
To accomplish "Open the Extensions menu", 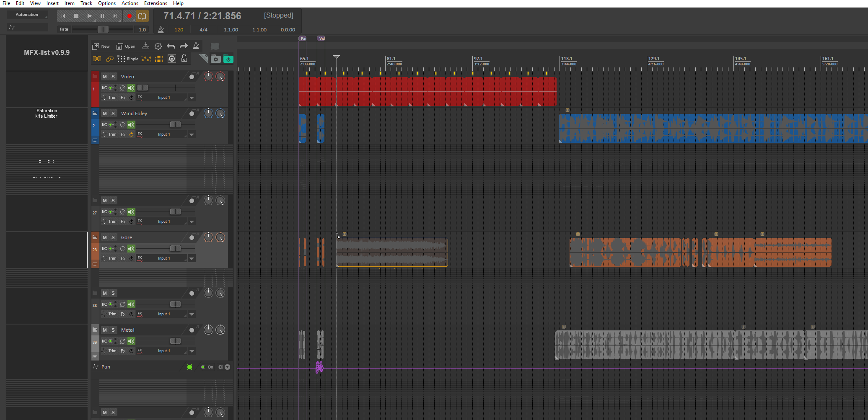I will coord(155,3).
